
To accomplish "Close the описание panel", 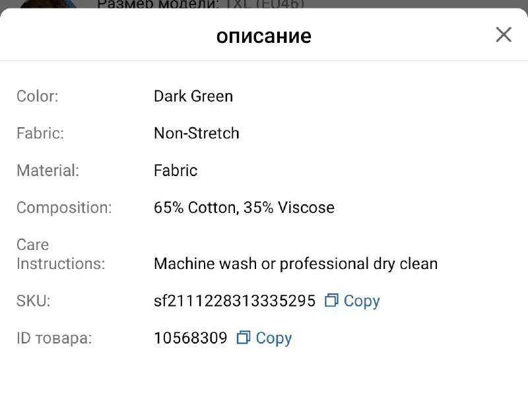I will [x=504, y=35].
